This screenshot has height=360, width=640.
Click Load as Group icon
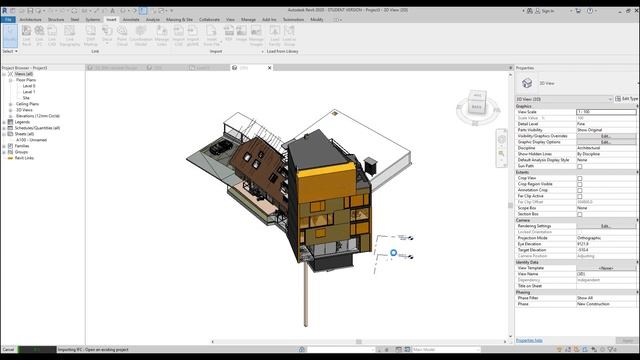coord(289,36)
